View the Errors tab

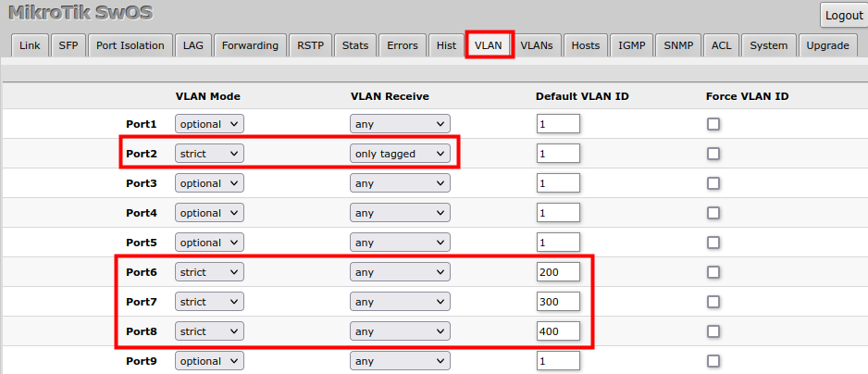403,45
